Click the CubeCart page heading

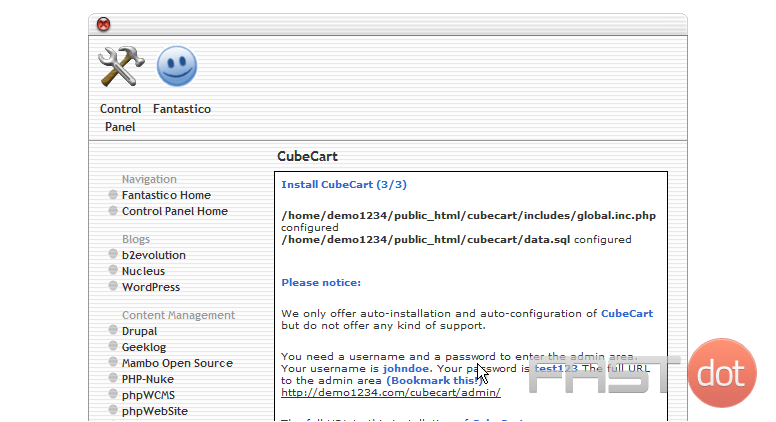[307, 156]
